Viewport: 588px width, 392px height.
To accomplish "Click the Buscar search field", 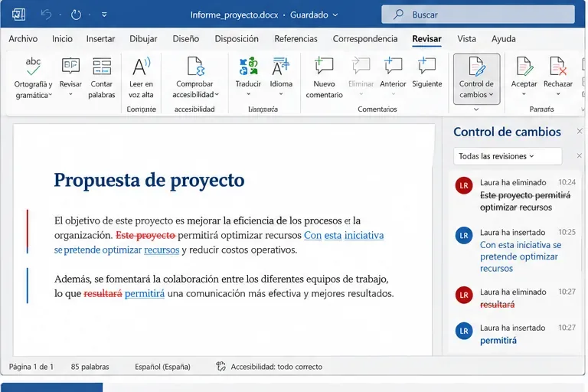I will pyautogui.click(x=478, y=15).
